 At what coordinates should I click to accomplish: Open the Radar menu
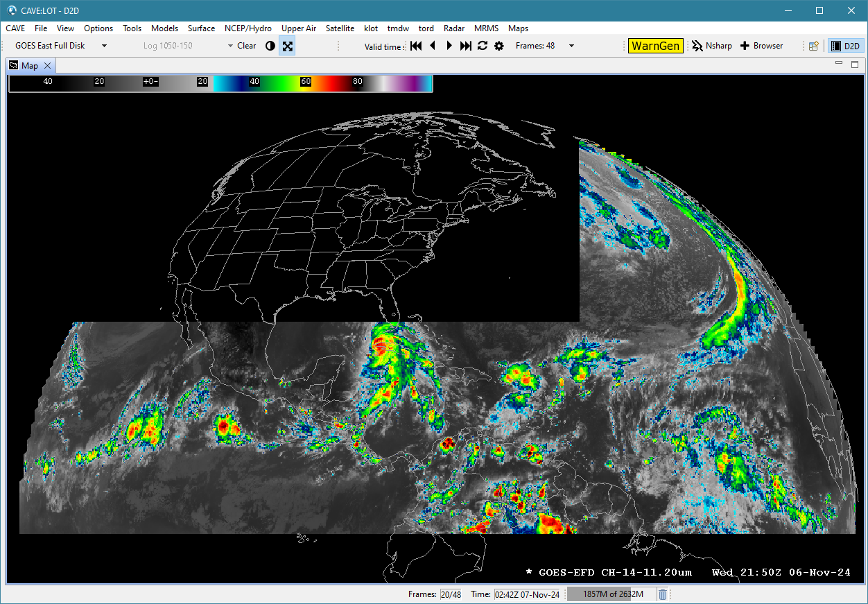coord(454,28)
